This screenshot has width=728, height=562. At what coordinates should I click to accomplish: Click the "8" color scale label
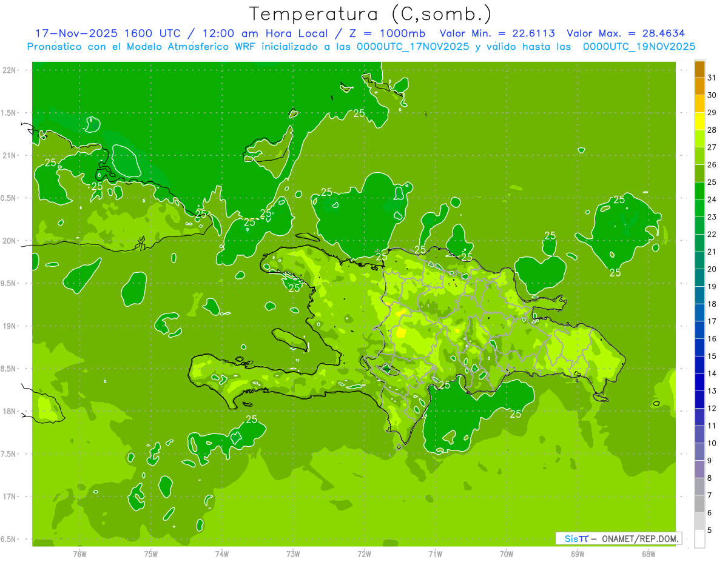coord(710,478)
